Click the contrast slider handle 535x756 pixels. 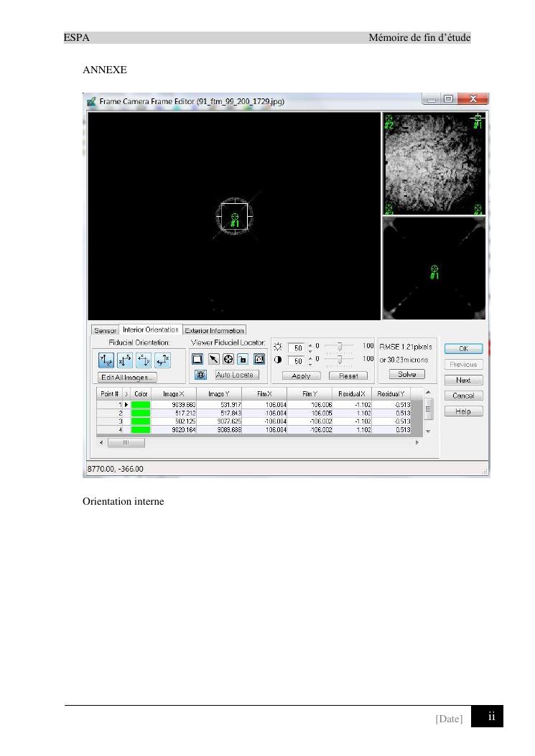point(340,359)
